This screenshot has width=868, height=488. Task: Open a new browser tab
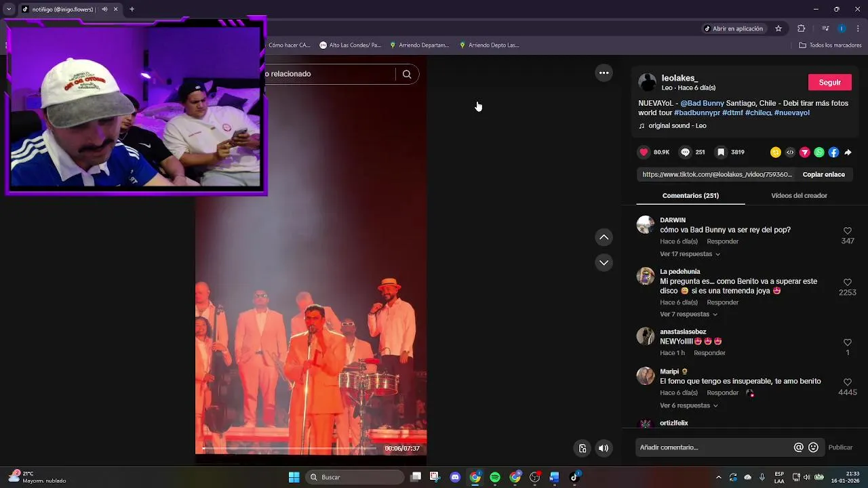click(x=132, y=9)
